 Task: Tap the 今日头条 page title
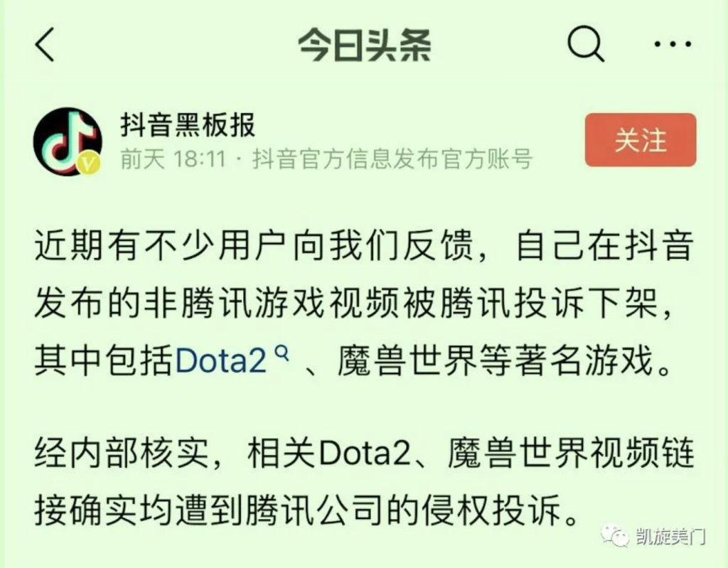(365, 45)
